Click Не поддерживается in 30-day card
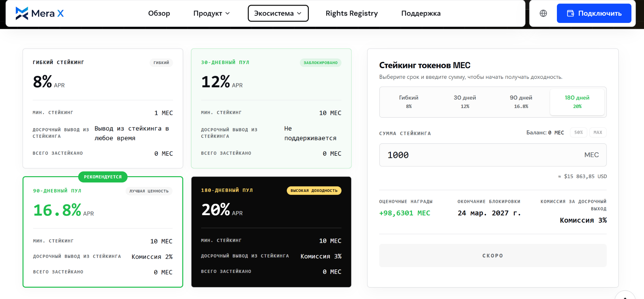 click(x=310, y=133)
